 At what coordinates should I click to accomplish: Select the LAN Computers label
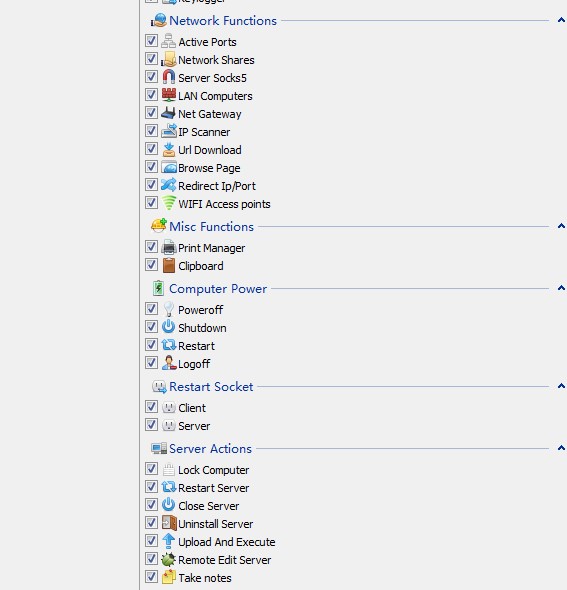click(215, 96)
